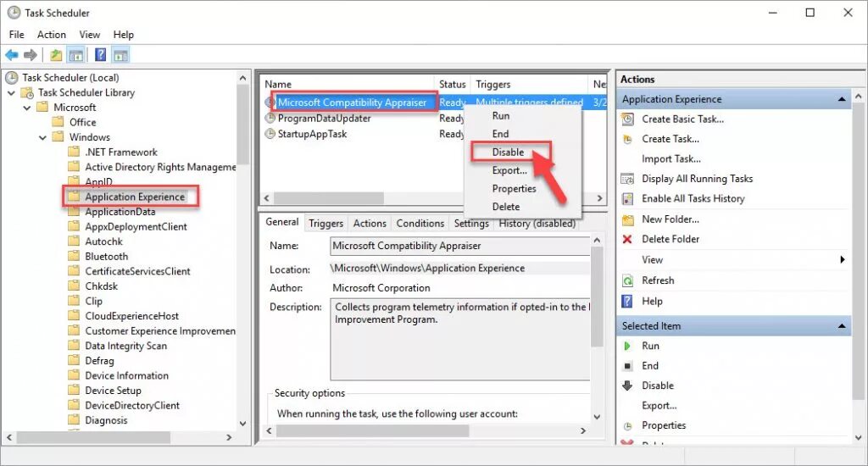This screenshot has width=868, height=466.
Task: Click the End stop icon
Action: click(627, 366)
